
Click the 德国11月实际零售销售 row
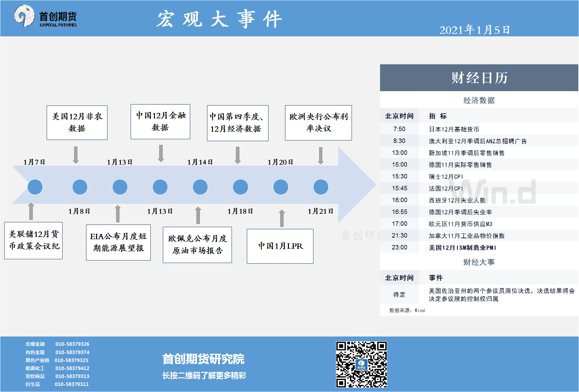(479, 165)
